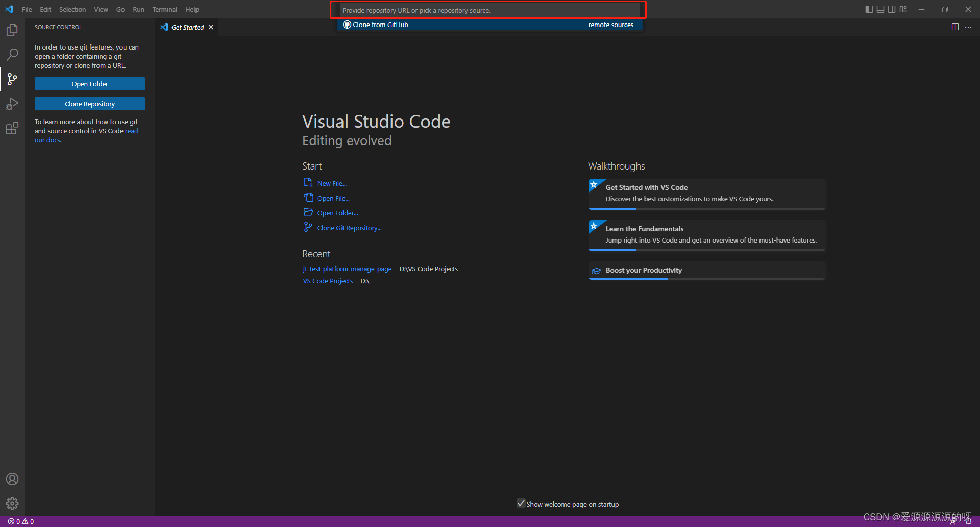Screen dimensions: 980x527
Task: Click the Clone Git Repository... link
Action: pos(349,228)
